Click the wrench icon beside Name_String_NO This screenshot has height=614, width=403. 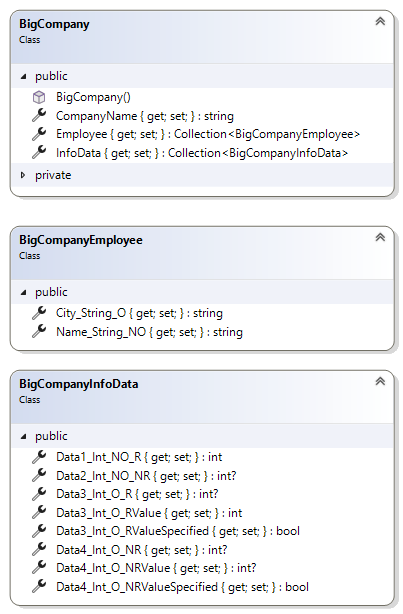pyautogui.click(x=39, y=331)
